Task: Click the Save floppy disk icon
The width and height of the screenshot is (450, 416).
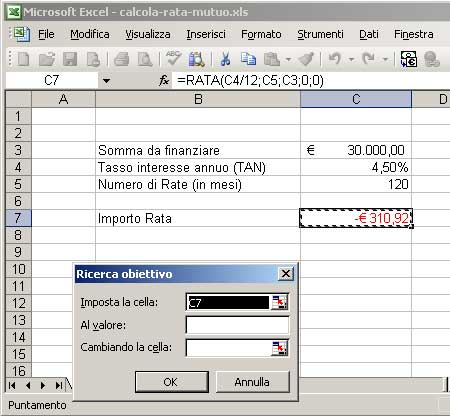Action: pyautogui.click(x=70, y=60)
